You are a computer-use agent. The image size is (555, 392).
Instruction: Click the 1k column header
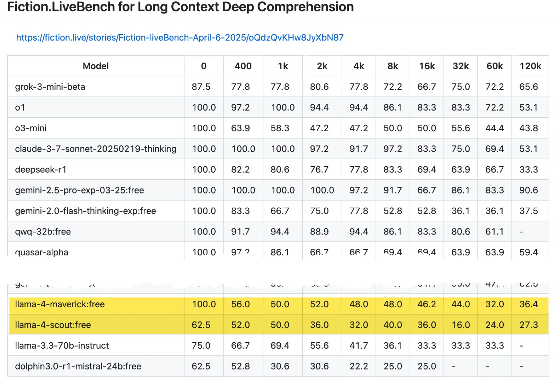pyautogui.click(x=283, y=66)
